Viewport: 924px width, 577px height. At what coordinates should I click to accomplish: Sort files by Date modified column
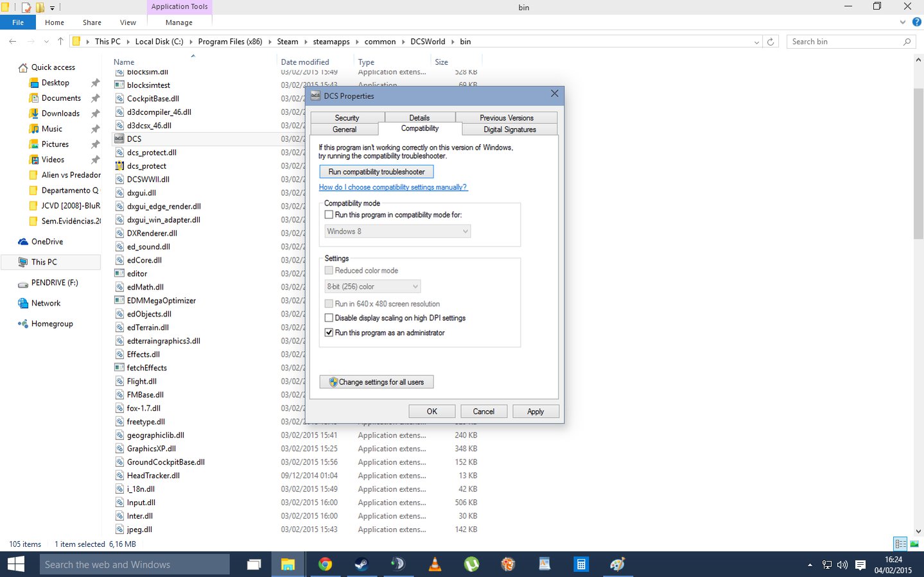tap(305, 62)
